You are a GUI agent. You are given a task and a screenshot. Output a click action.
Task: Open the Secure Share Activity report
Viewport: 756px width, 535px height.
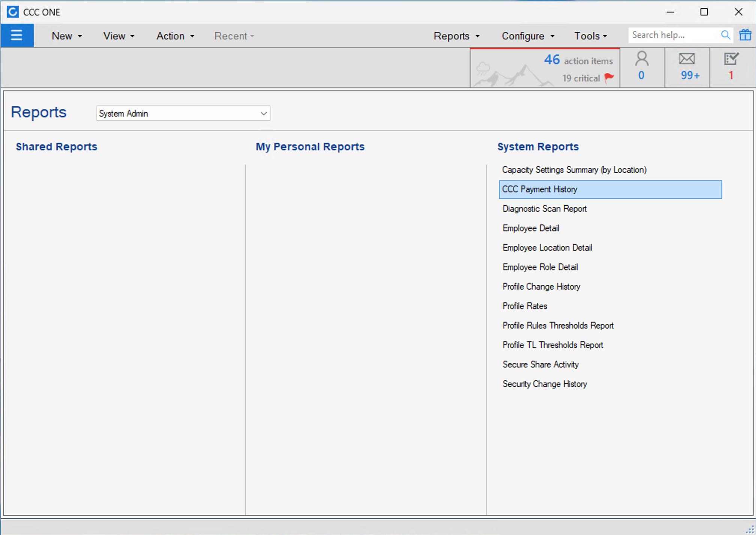coord(541,365)
